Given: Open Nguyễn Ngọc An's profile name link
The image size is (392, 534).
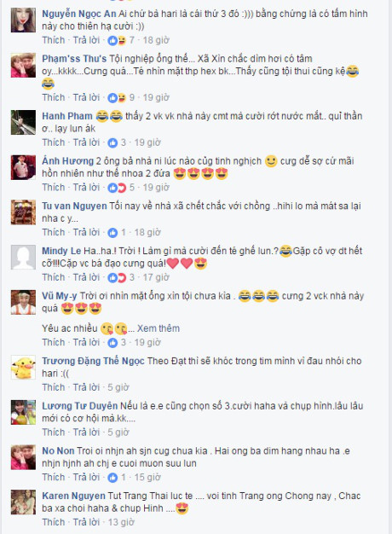Looking at the screenshot, I should (x=79, y=14).
